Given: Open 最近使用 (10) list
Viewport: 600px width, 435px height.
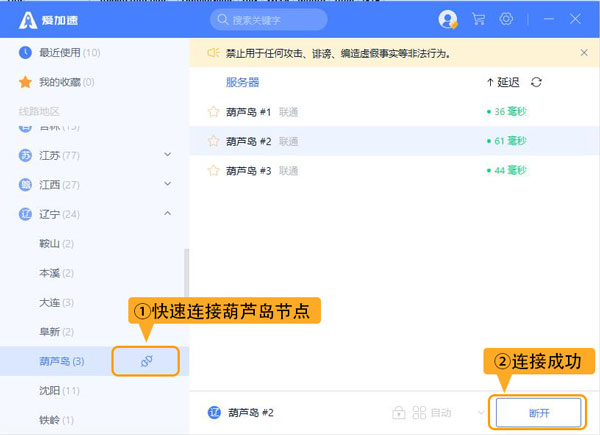Looking at the screenshot, I should point(70,52).
